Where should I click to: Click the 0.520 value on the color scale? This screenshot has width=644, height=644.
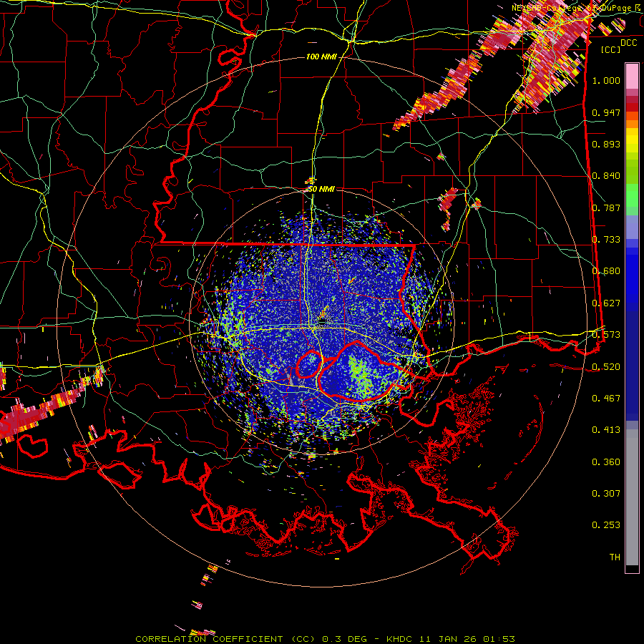[x=606, y=367]
